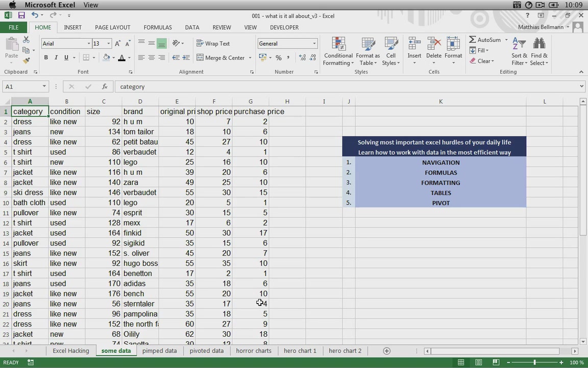This screenshot has width=588, height=368.
Task: Align text right in cells
Action: pos(162,57)
